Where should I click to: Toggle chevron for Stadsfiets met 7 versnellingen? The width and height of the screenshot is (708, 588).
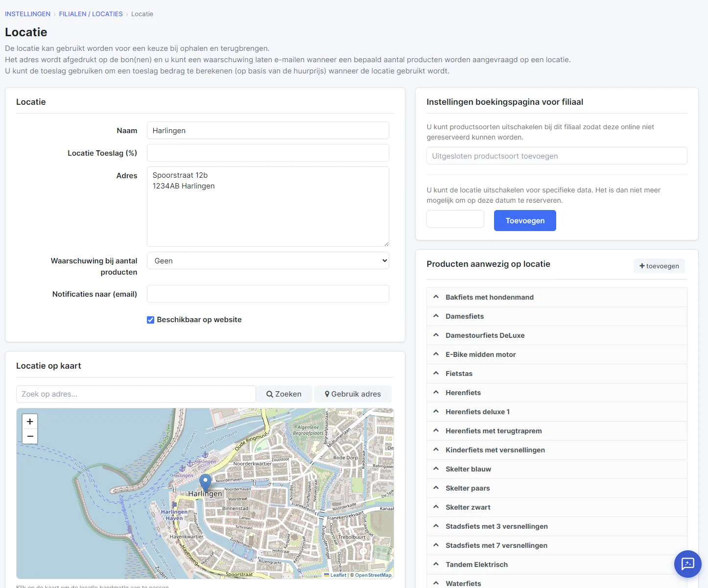436,545
